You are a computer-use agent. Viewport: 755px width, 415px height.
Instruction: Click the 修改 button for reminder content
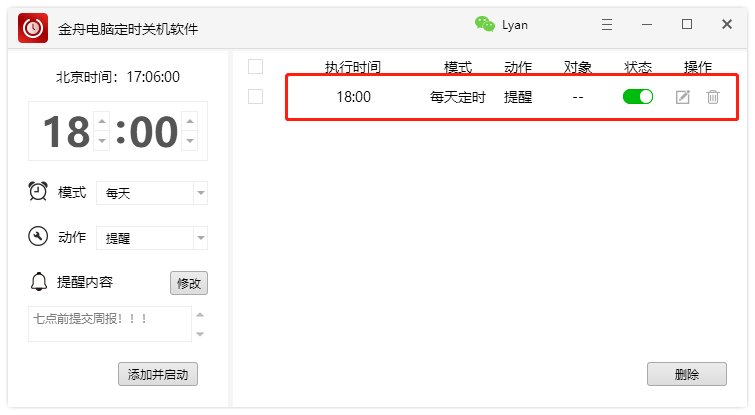tap(189, 283)
